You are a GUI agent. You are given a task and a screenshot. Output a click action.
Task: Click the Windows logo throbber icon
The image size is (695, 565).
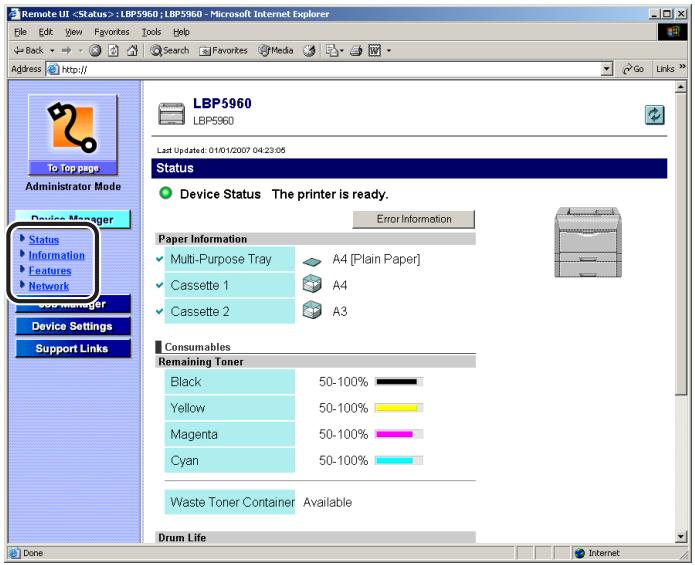click(x=673, y=32)
